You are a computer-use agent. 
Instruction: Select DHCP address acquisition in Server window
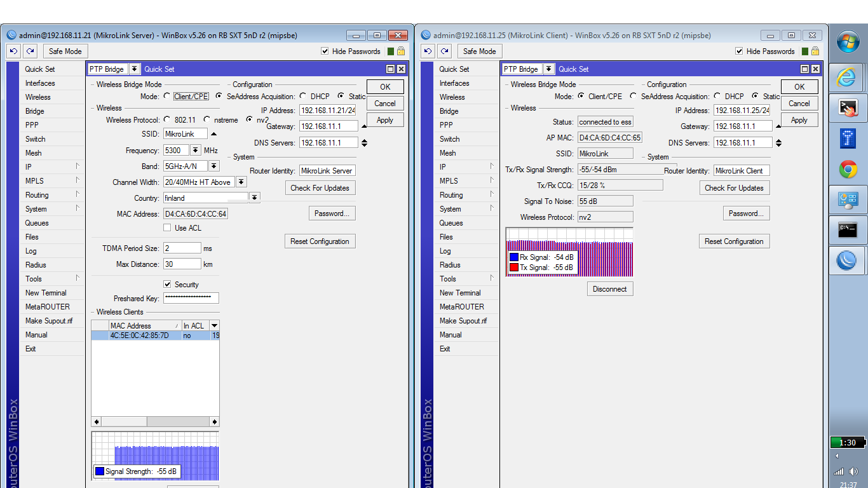pos(303,97)
